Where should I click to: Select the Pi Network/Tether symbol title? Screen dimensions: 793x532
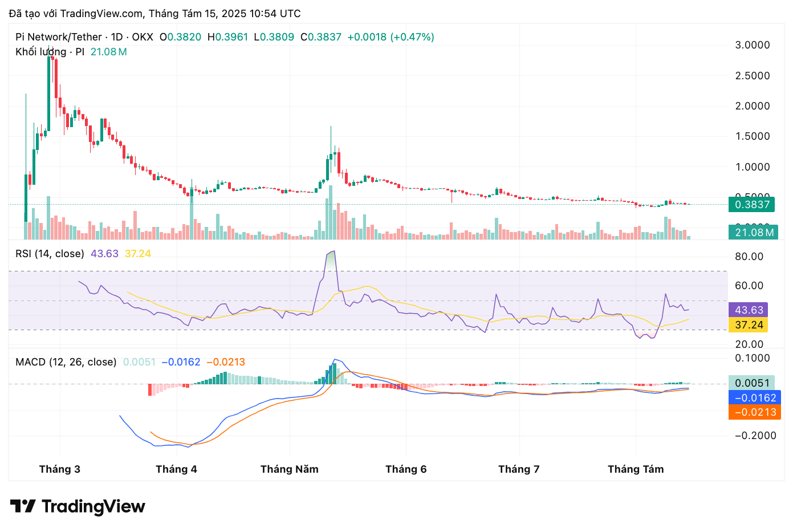click(x=58, y=37)
